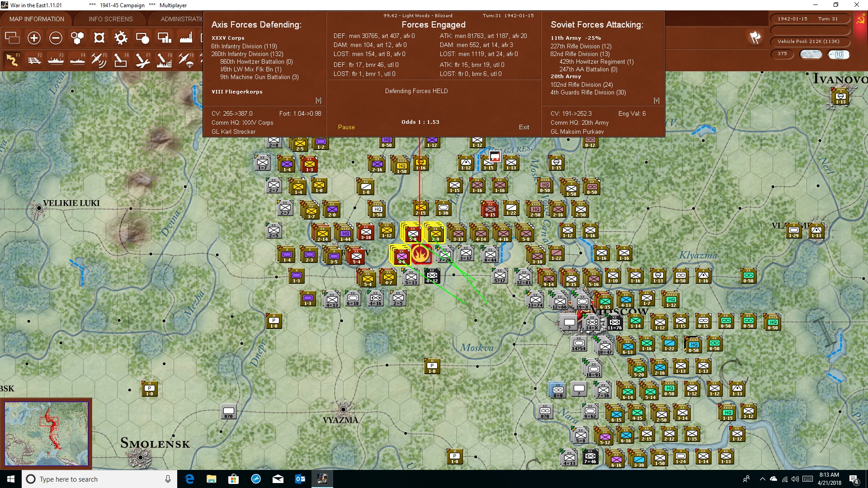Select the F4 amphibious transport mode icon
The width and height of the screenshot is (868, 488).
pos(77,60)
